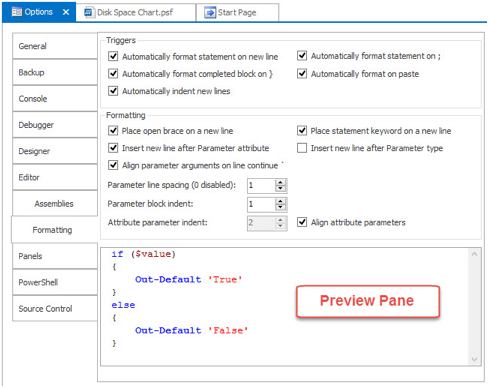Toggle Automatically format statement on semicolon
The width and height of the screenshot is (488, 387).
302,56
